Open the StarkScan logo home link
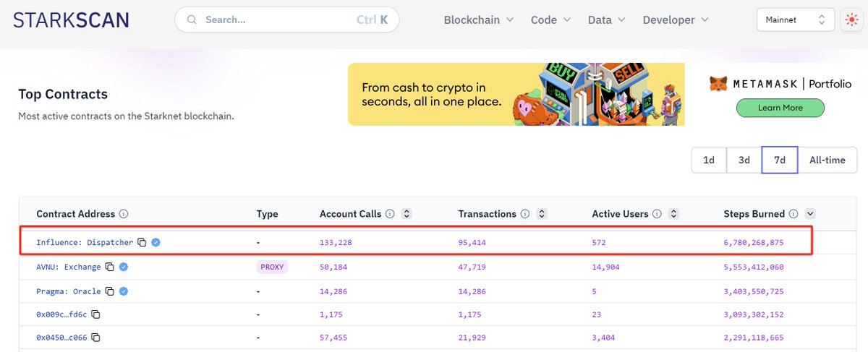The image size is (868, 352). point(72,20)
